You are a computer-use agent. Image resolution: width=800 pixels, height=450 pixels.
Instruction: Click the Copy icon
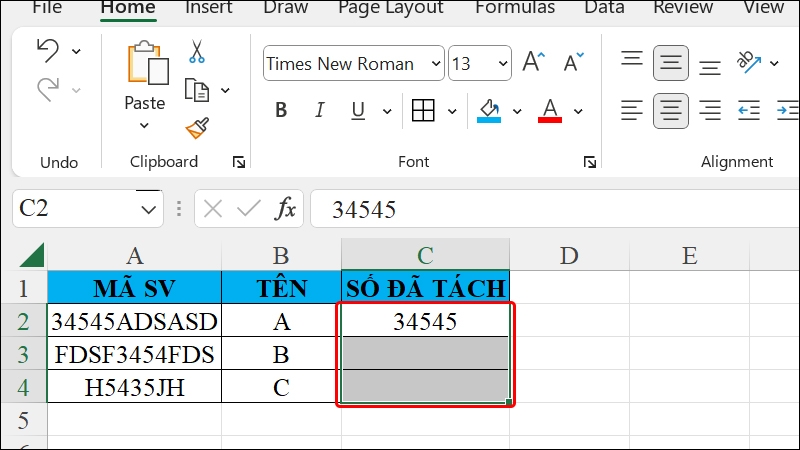click(196, 90)
